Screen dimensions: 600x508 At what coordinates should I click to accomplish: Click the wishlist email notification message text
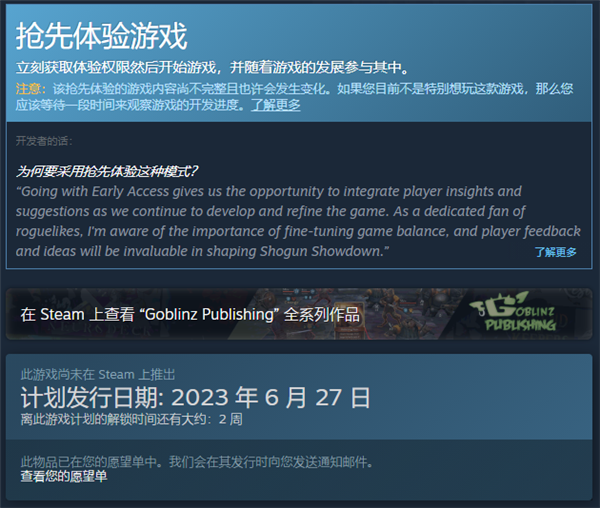pos(197,462)
